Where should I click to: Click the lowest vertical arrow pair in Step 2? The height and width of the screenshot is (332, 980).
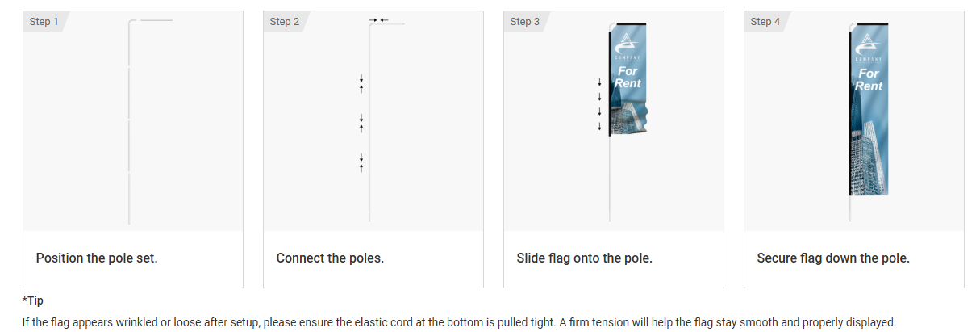361,162
